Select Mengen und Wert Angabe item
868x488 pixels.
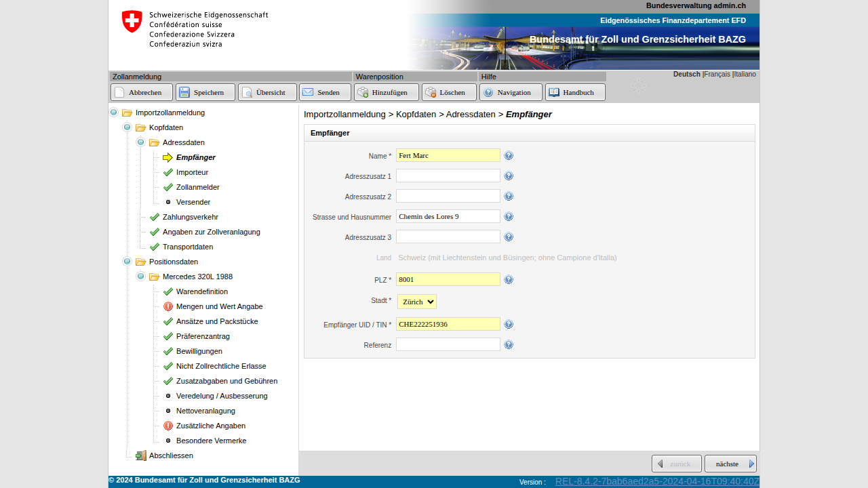(x=219, y=306)
